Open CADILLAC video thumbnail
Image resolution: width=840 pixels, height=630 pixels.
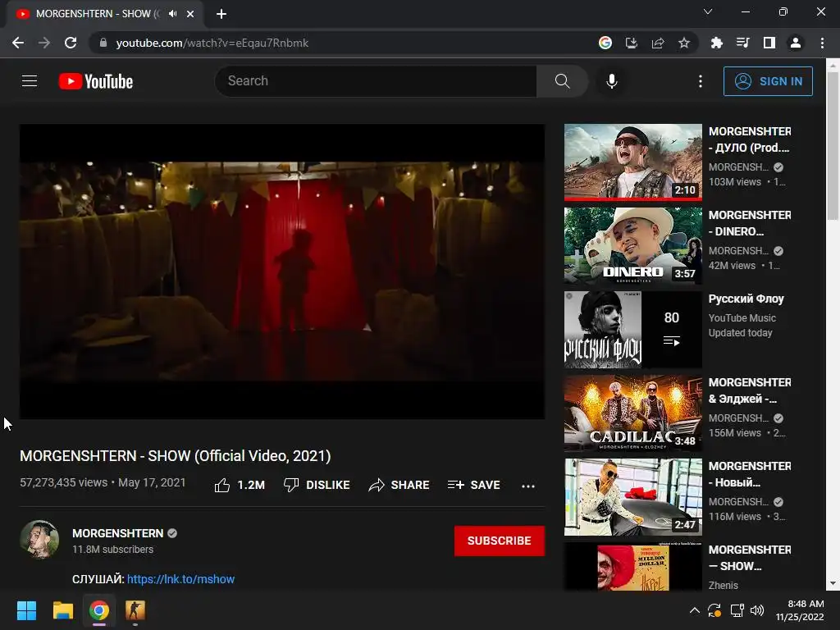click(x=632, y=413)
